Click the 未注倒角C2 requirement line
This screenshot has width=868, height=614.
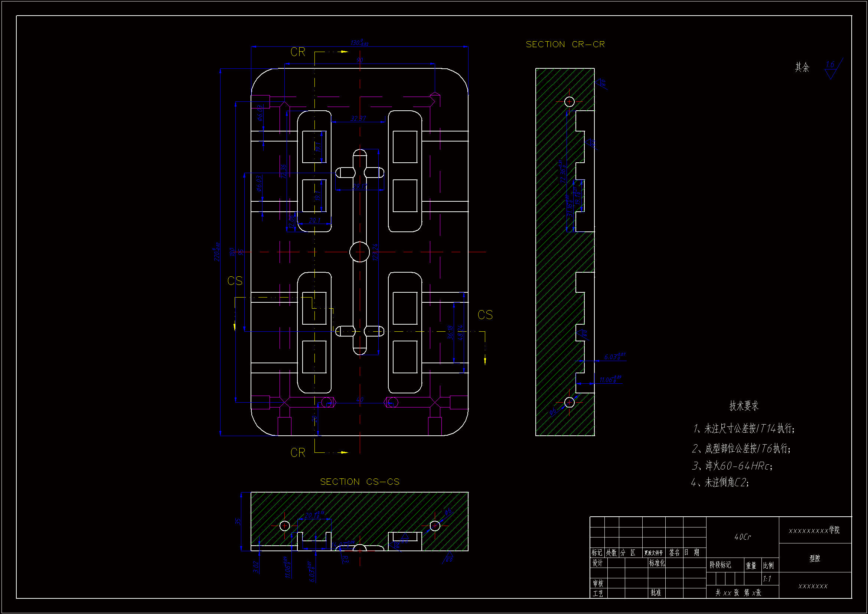pos(720,483)
